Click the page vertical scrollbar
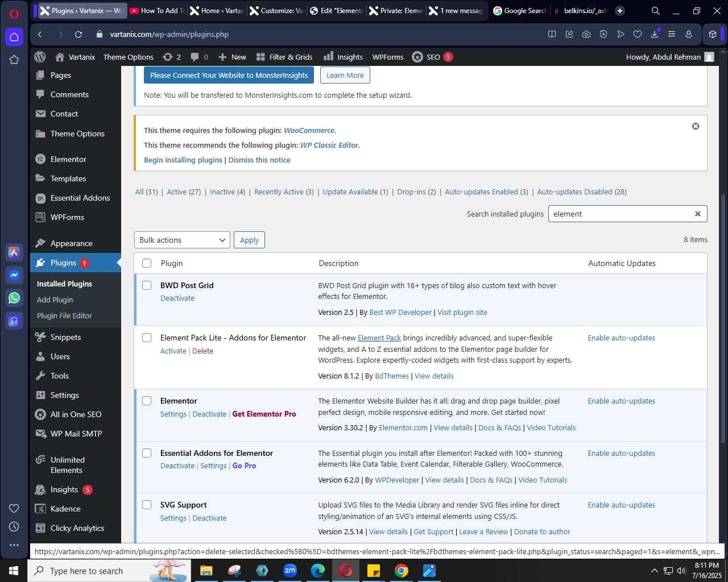Image resolution: width=728 pixels, height=582 pixels. coord(723,318)
